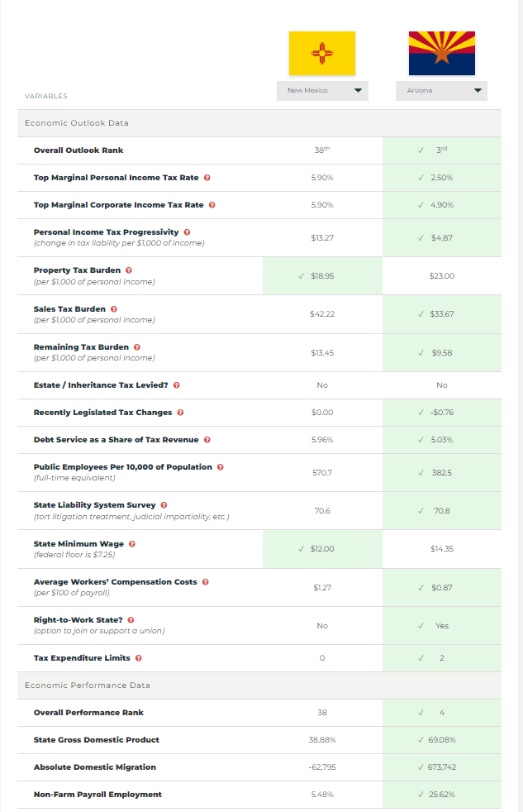Click help icon next to Top Marginal Corporate Income Tax Rate
This screenshot has width=523, height=812.
pyautogui.click(x=212, y=205)
